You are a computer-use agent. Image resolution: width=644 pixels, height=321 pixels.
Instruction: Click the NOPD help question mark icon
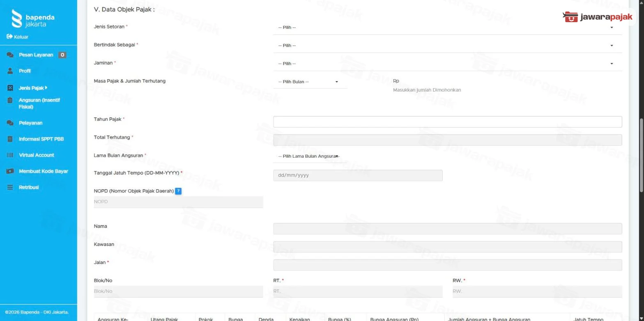178,191
